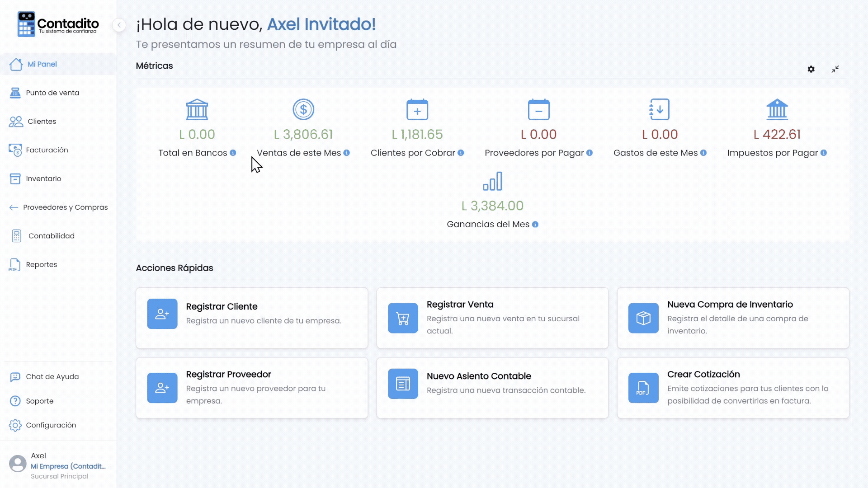Screen dimensions: 868x488
Task: Open the Clientes section
Action: 58,122
